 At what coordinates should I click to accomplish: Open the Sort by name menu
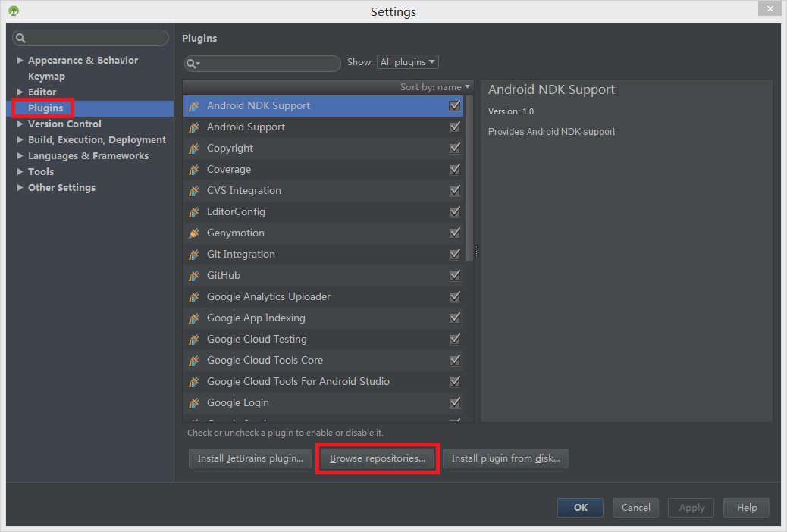(435, 87)
